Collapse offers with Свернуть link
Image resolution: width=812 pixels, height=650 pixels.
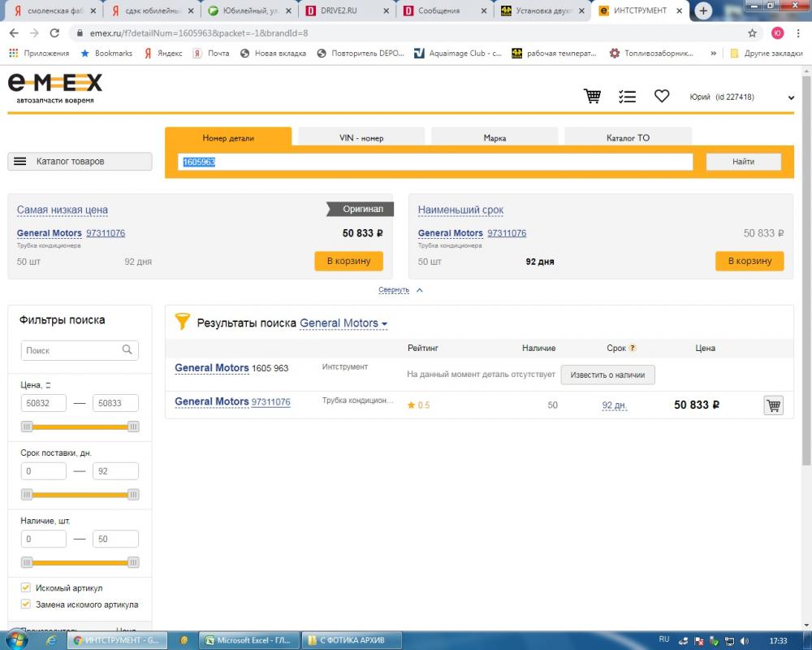point(394,290)
